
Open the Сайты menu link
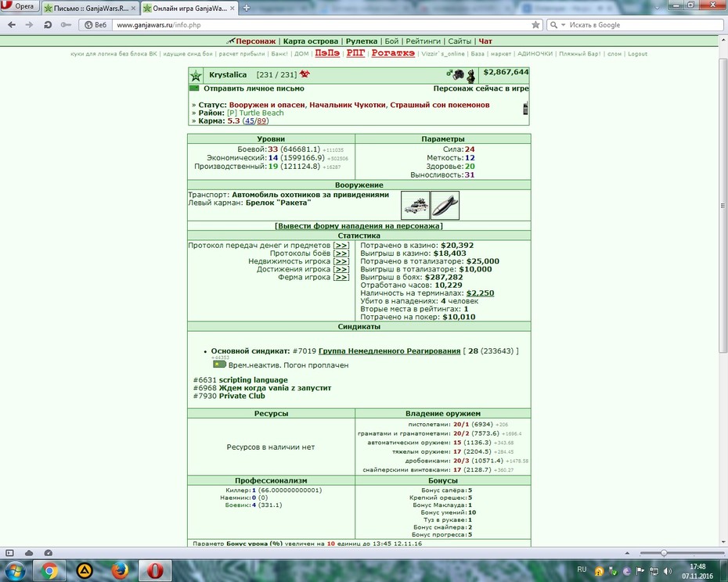pos(460,41)
